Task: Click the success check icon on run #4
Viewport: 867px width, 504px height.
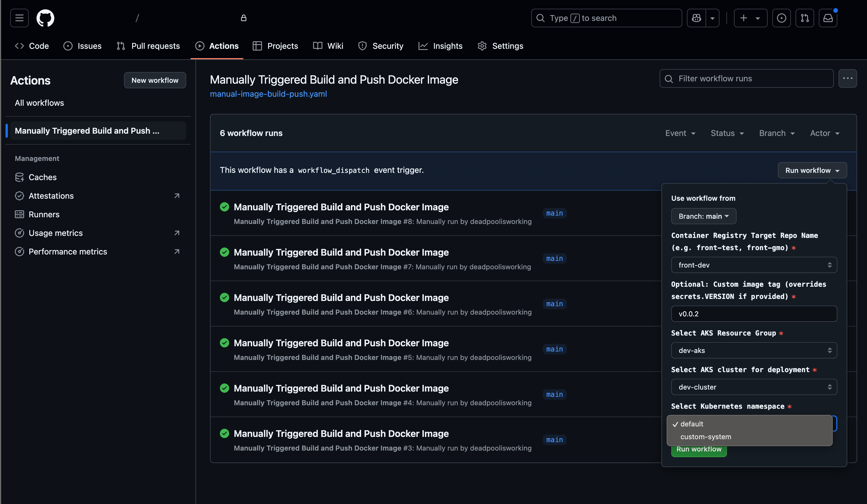Action: pyautogui.click(x=224, y=388)
